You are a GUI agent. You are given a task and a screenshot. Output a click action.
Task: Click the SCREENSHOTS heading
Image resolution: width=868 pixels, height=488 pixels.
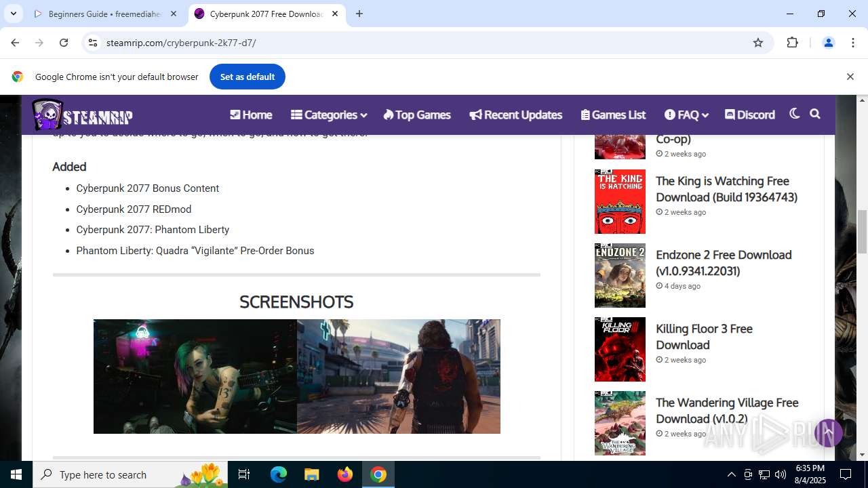pyautogui.click(x=296, y=302)
